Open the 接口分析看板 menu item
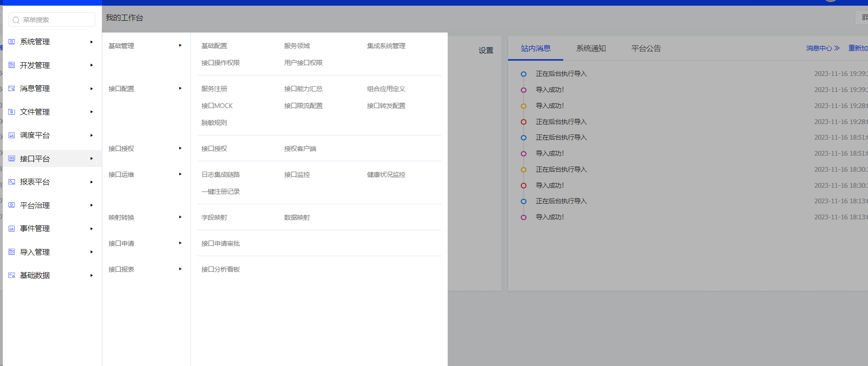 click(x=221, y=269)
